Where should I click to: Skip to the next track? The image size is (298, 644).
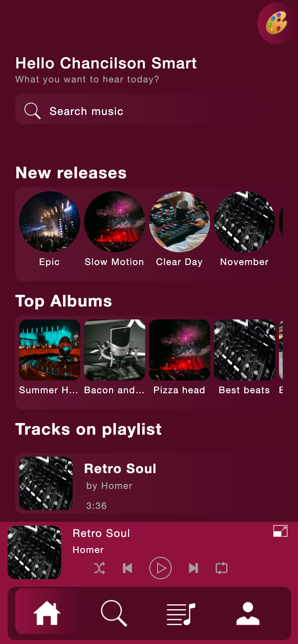193,568
